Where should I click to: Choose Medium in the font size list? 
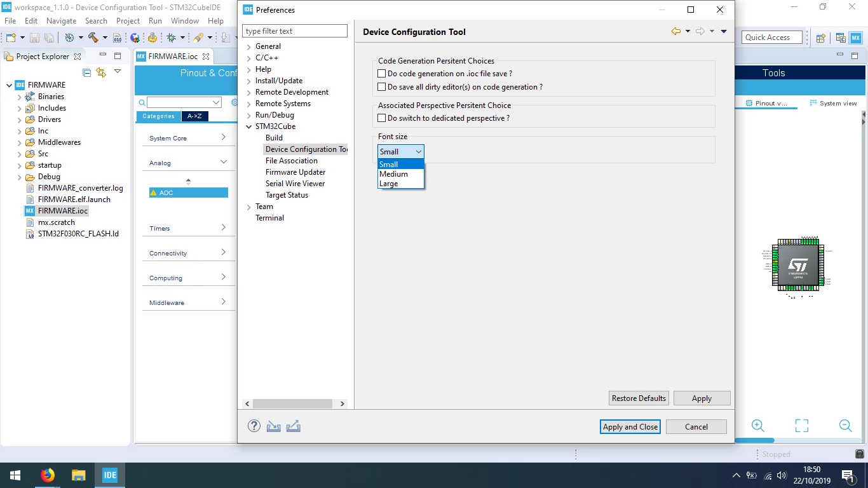point(401,174)
